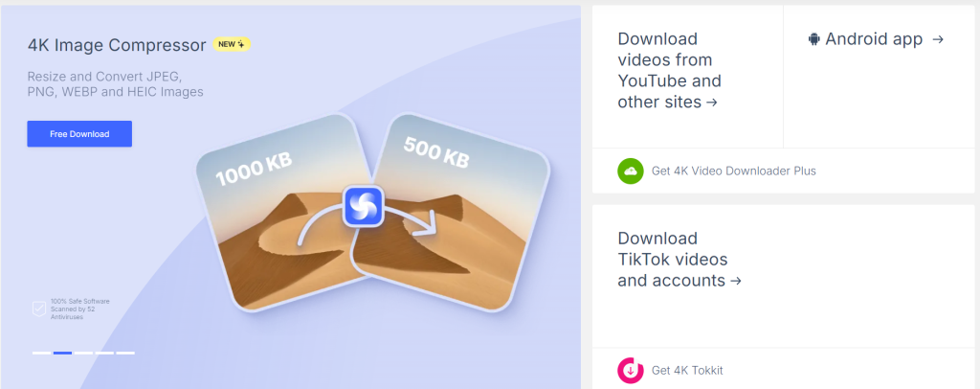The image size is (980, 389).
Task: Click the arrow next to Android app
Action: (937, 39)
